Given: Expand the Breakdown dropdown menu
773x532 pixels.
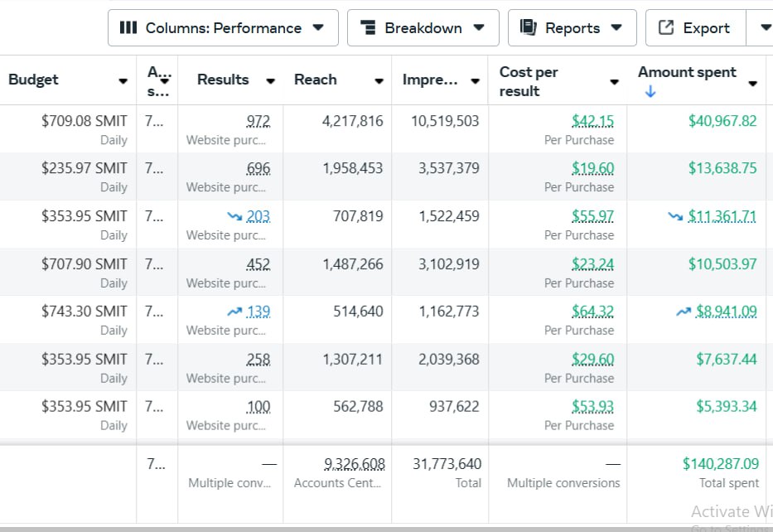Looking at the screenshot, I should coord(479,28).
